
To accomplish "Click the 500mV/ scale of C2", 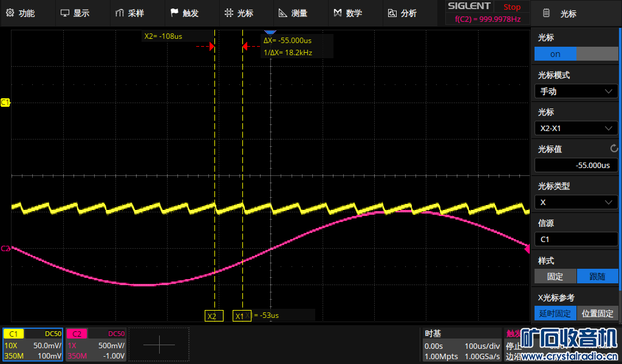I will (112, 345).
